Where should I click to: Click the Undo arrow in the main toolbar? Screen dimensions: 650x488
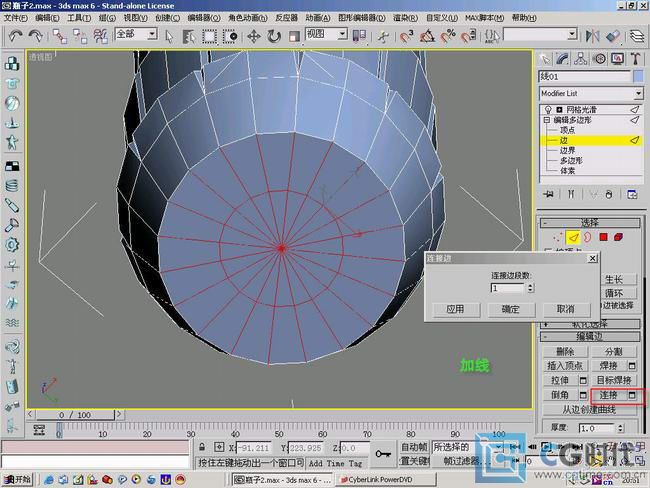click(15, 36)
